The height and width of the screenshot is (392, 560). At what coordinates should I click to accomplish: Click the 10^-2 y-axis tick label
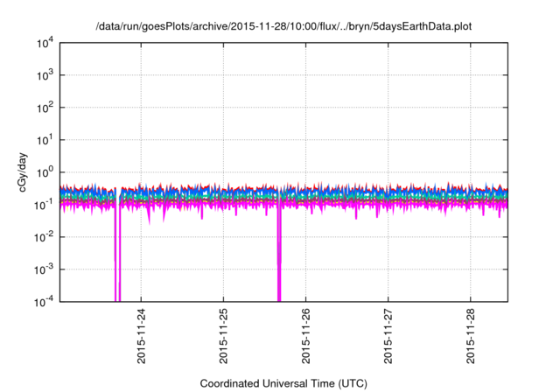coord(44,237)
